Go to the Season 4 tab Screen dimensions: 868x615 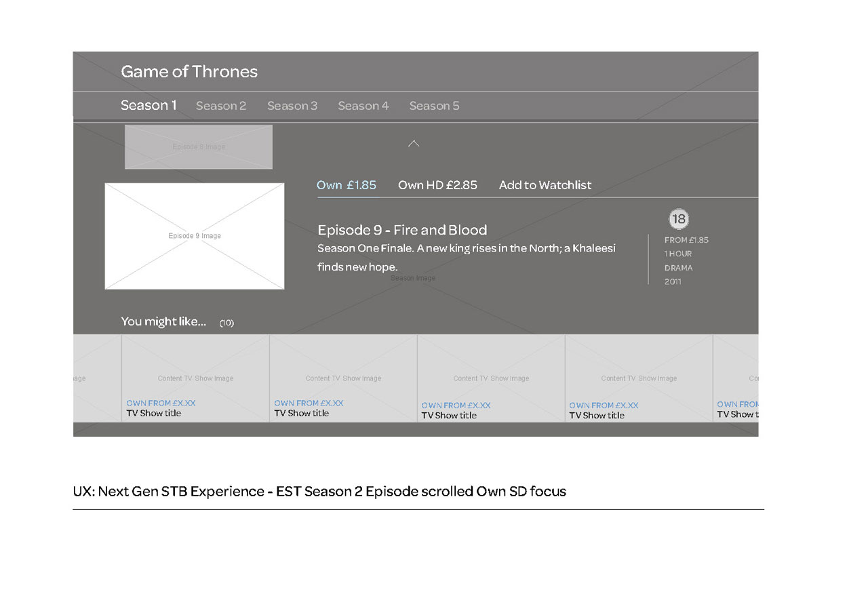coord(363,106)
